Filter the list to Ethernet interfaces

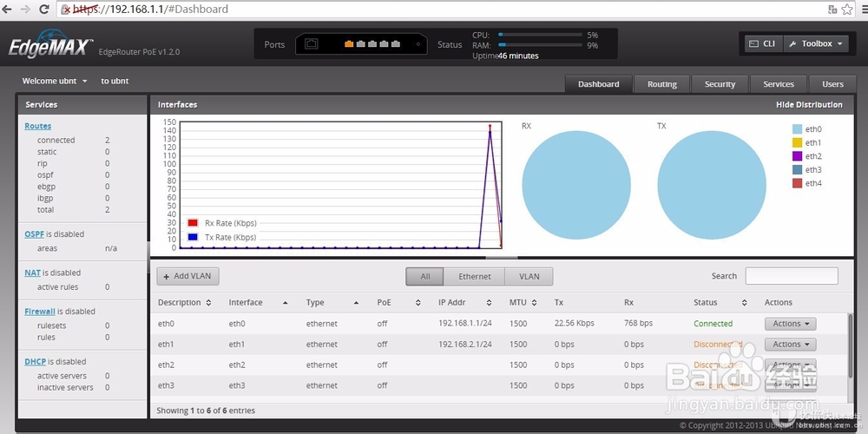coord(475,276)
